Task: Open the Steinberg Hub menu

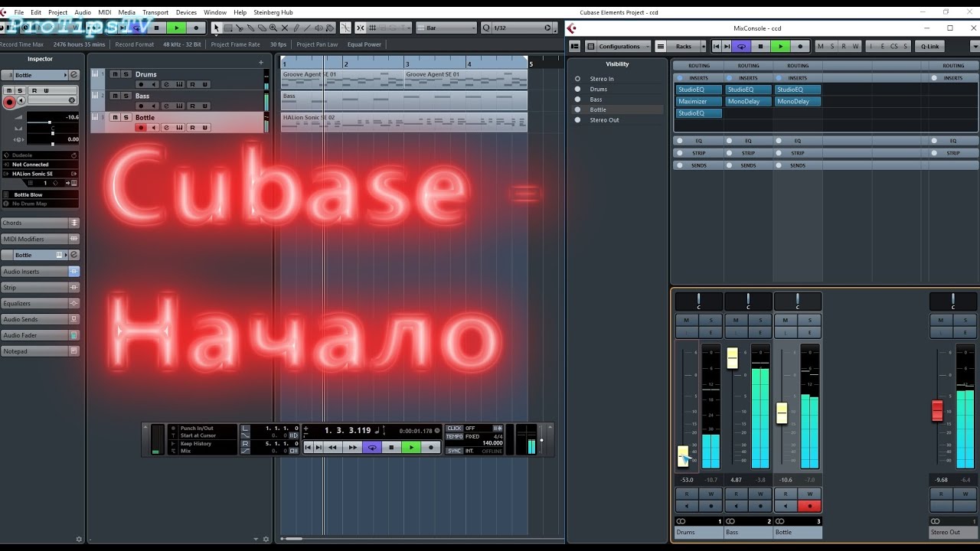Action: pos(273,12)
